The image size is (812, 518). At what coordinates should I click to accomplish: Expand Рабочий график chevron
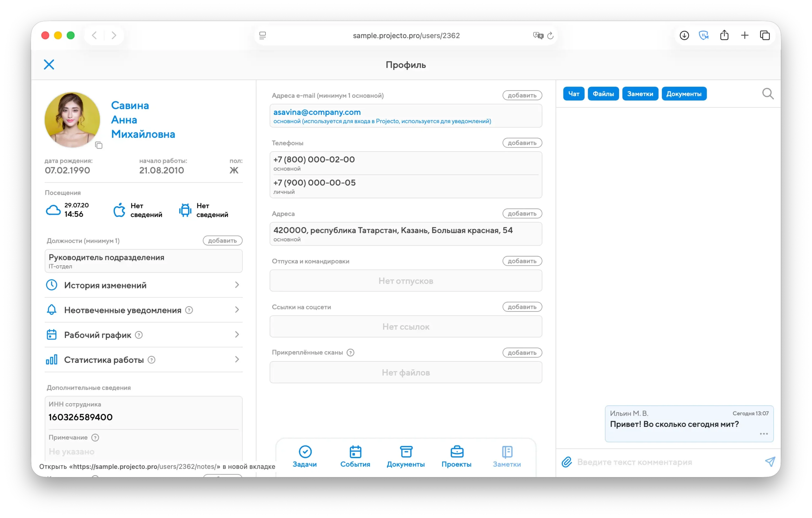point(237,335)
